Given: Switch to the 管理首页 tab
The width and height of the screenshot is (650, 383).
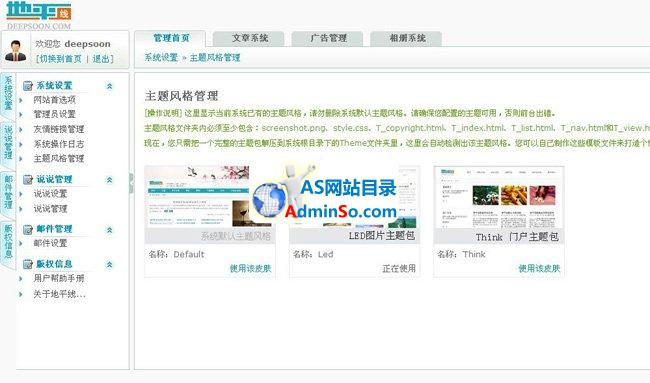Looking at the screenshot, I should click(x=170, y=39).
